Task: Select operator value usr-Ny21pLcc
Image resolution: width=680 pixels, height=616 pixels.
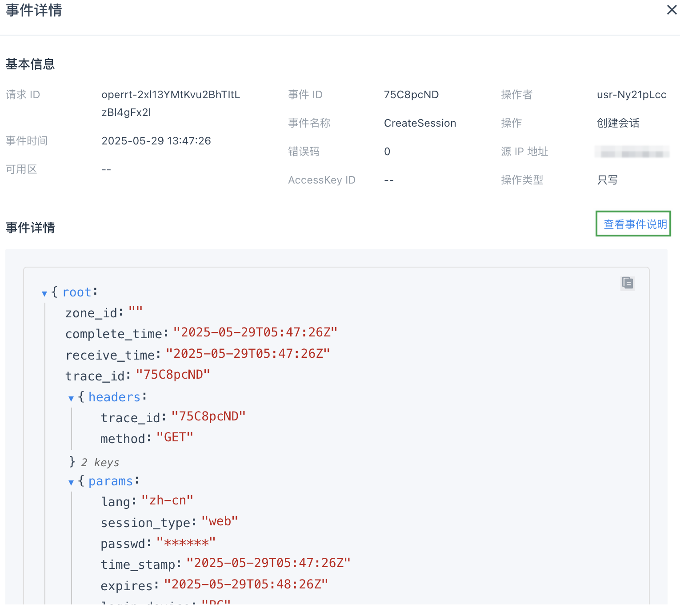Action: click(632, 95)
